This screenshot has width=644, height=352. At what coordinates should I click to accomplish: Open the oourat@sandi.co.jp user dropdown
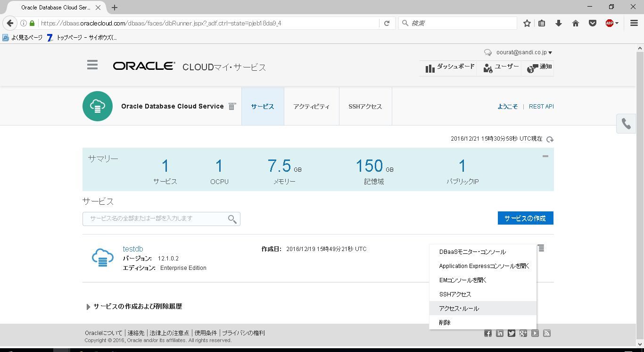click(x=524, y=53)
